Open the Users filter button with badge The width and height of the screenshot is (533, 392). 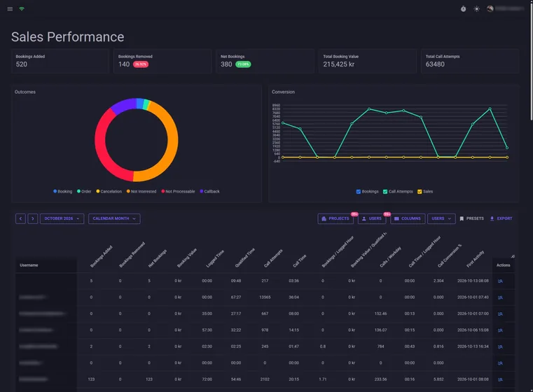372,218
